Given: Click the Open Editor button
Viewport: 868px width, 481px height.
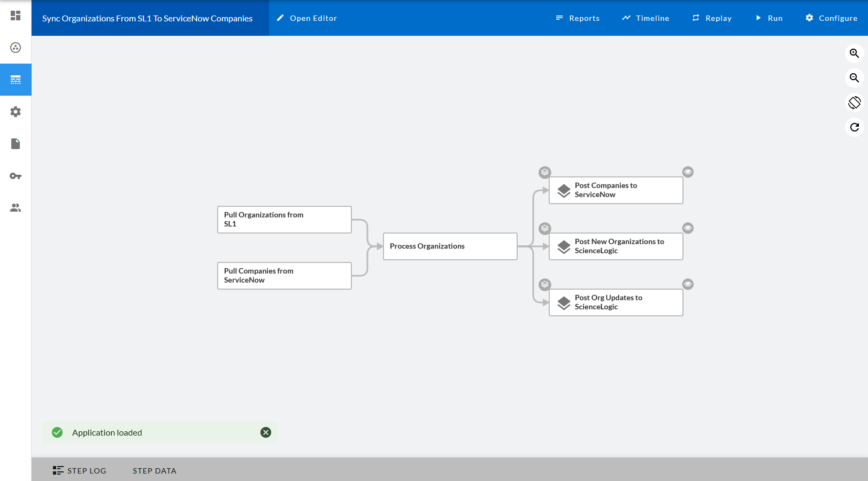Looking at the screenshot, I should pos(307,18).
